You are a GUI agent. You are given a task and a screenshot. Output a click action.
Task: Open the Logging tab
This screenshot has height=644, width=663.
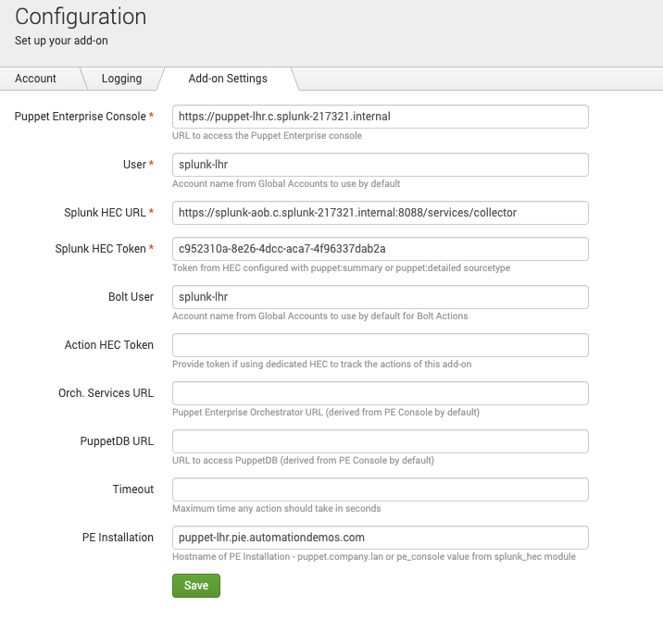[122, 79]
